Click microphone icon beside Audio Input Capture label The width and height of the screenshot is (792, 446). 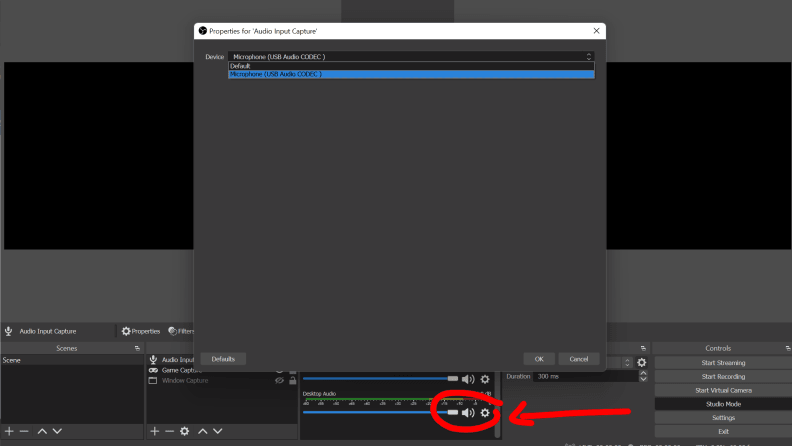click(x=9, y=331)
